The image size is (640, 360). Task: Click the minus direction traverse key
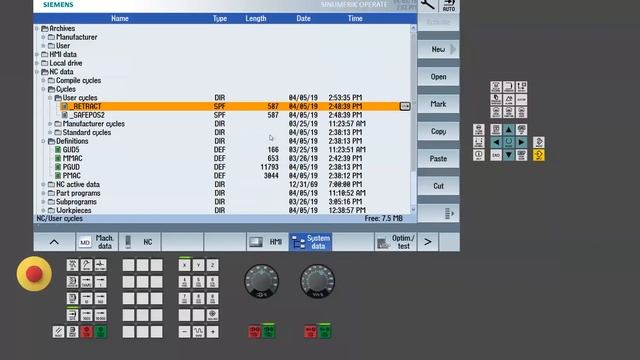[x=184, y=331]
